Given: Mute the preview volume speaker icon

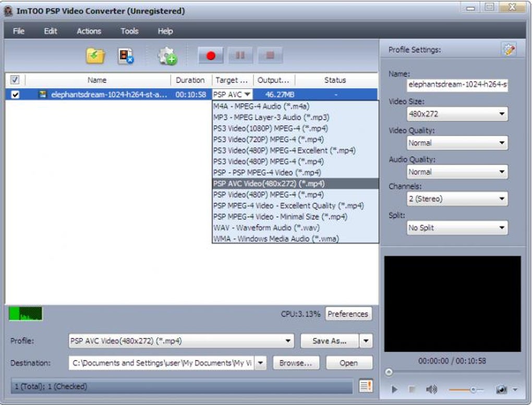Looking at the screenshot, I should [431, 389].
